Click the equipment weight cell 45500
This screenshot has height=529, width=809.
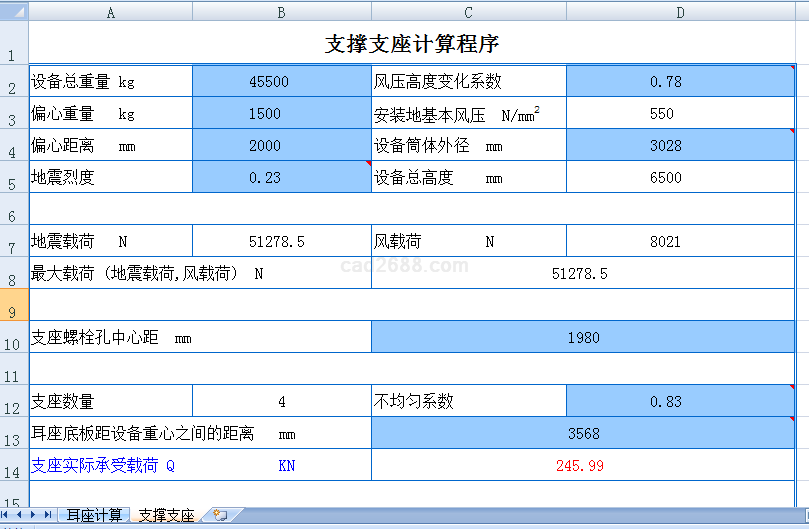pyautogui.click(x=281, y=82)
